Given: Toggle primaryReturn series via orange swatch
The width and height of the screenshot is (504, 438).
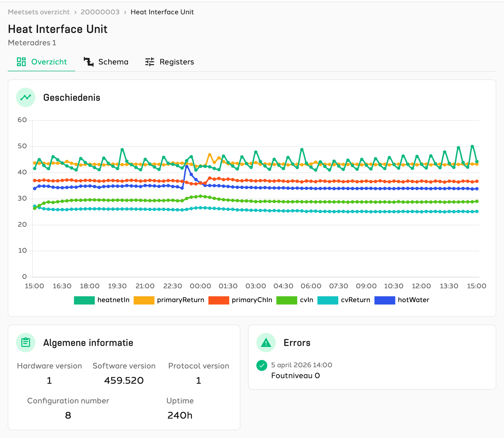Looking at the screenshot, I should [144, 300].
